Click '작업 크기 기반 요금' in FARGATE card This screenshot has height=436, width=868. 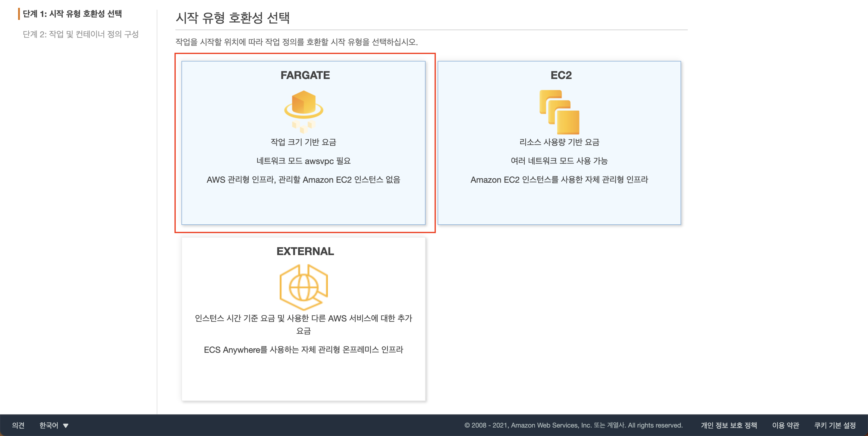coord(303,142)
